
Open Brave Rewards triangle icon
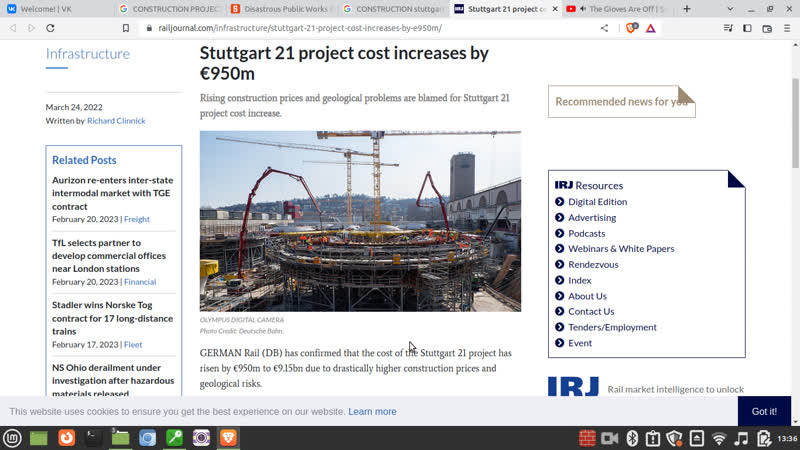pos(651,29)
